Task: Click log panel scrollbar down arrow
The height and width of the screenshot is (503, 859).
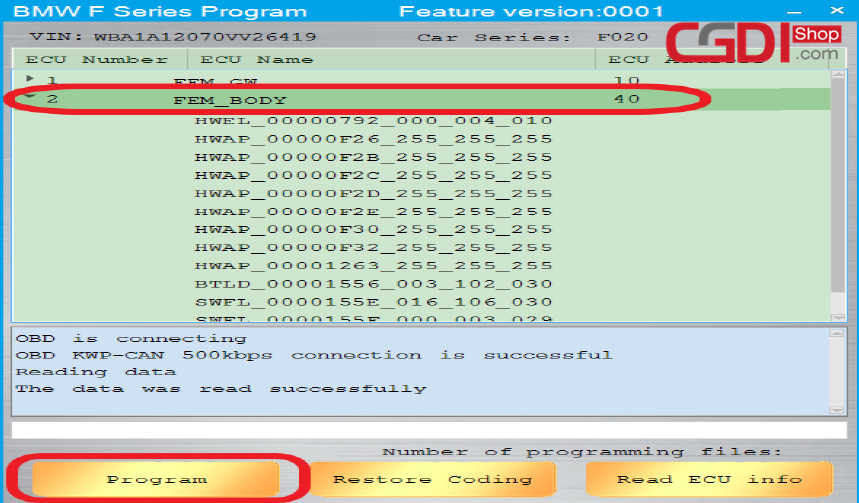Action: (837, 409)
